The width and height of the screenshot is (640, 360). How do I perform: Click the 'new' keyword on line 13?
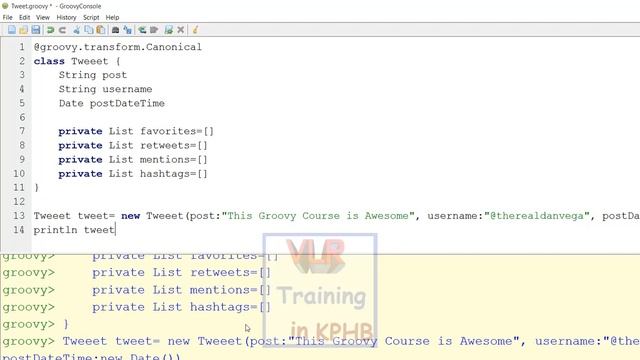tap(131, 216)
